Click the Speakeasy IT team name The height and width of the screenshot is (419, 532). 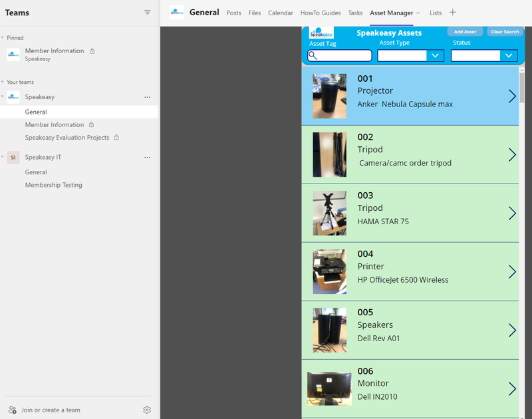43,158
